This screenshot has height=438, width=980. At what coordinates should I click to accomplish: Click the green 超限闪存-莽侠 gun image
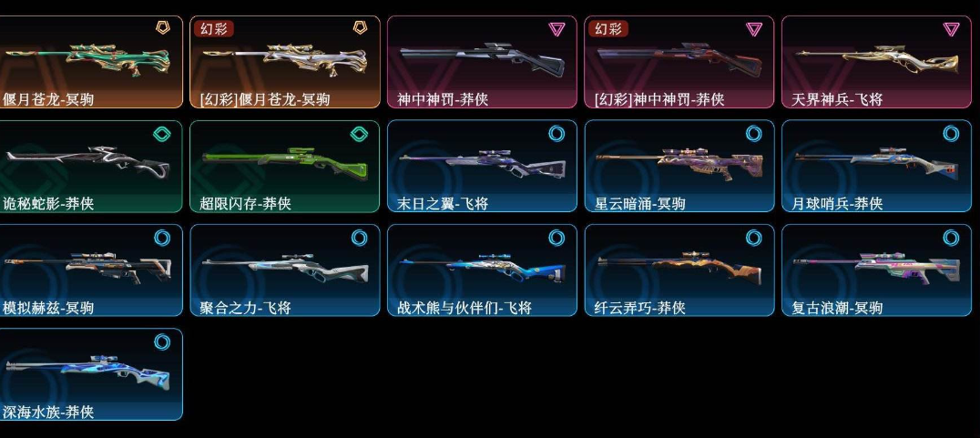285,162
